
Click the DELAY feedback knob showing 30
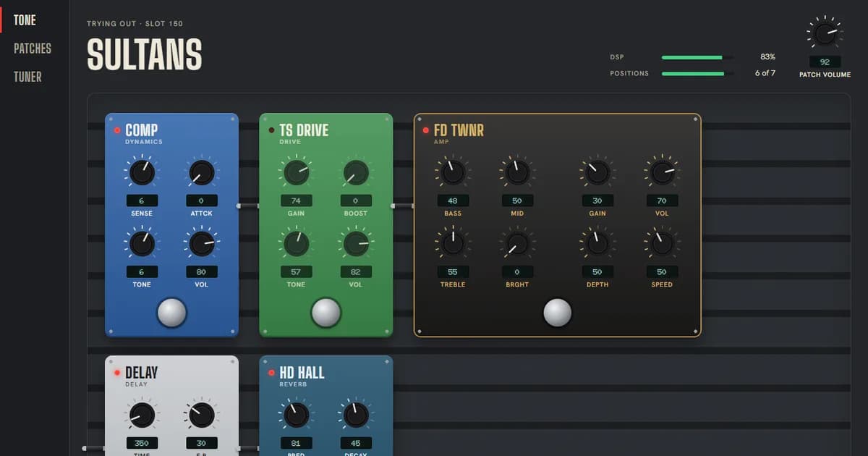pos(202,415)
